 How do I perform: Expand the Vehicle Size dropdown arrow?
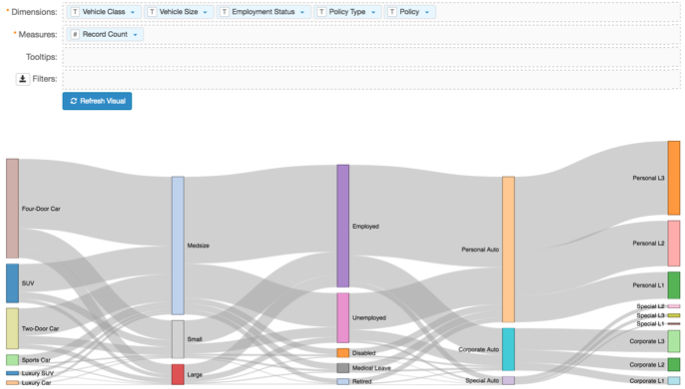[x=205, y=12]
